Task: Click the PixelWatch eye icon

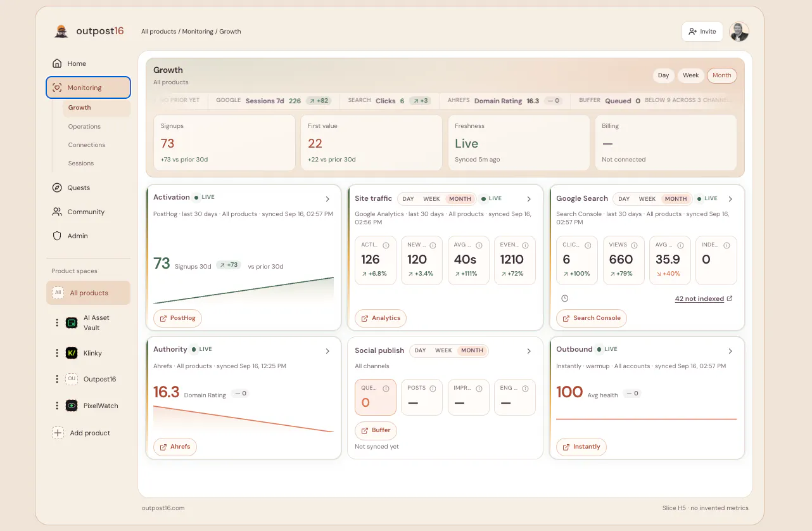Action: 72,406
